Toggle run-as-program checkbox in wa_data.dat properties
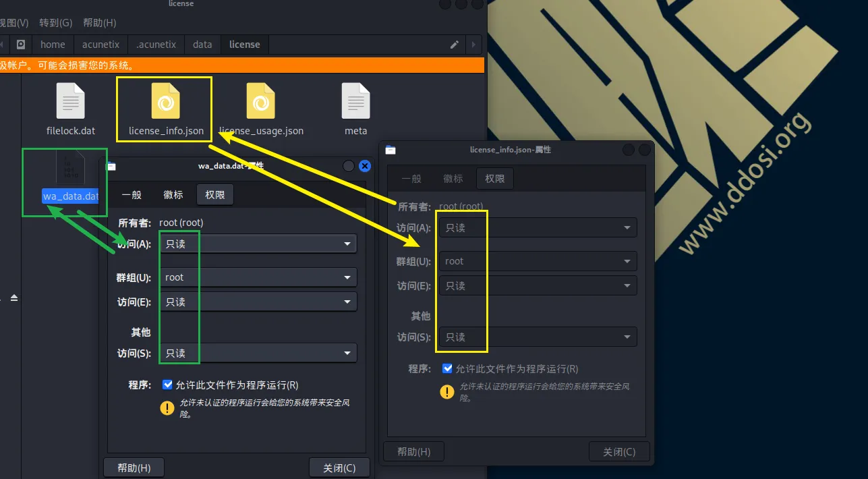Image resolution: width=868 pixels, height=479 pixels. [x=167, y=385]
